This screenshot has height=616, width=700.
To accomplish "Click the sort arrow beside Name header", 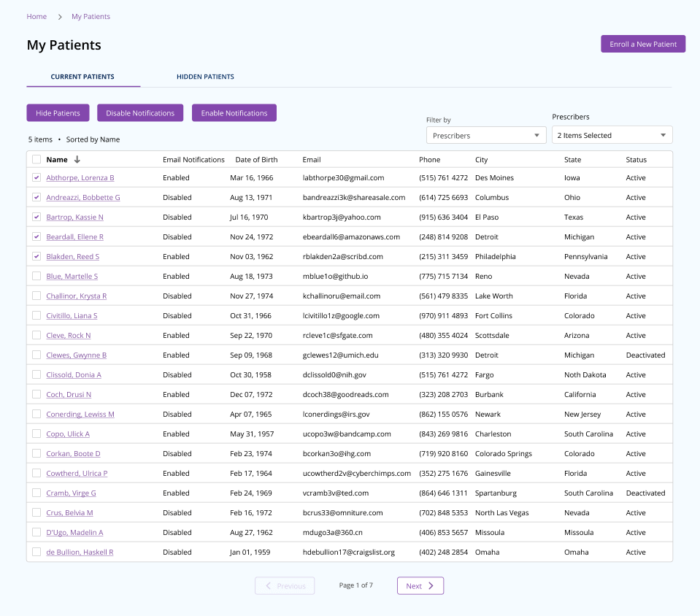I will coord(77,159).
